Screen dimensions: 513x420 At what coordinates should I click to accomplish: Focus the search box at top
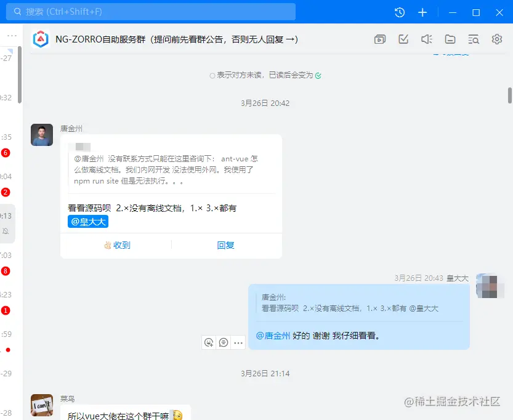click(x=151, y=12)
